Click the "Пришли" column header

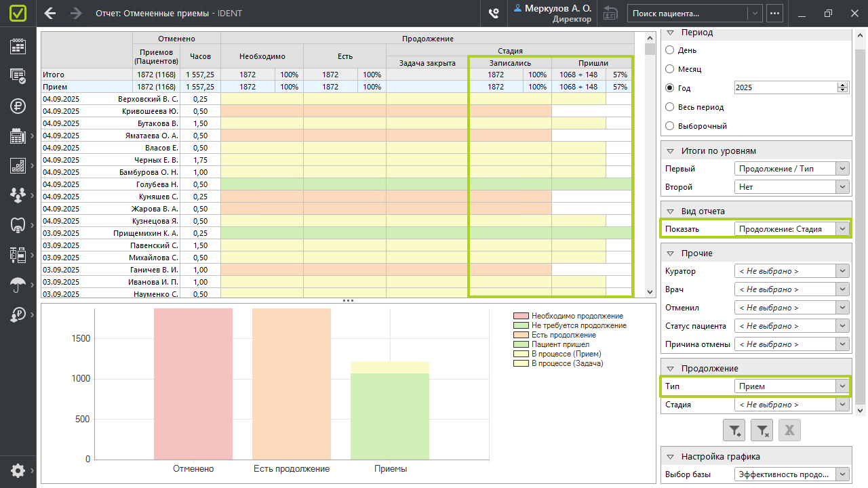[x=592, y=63]
